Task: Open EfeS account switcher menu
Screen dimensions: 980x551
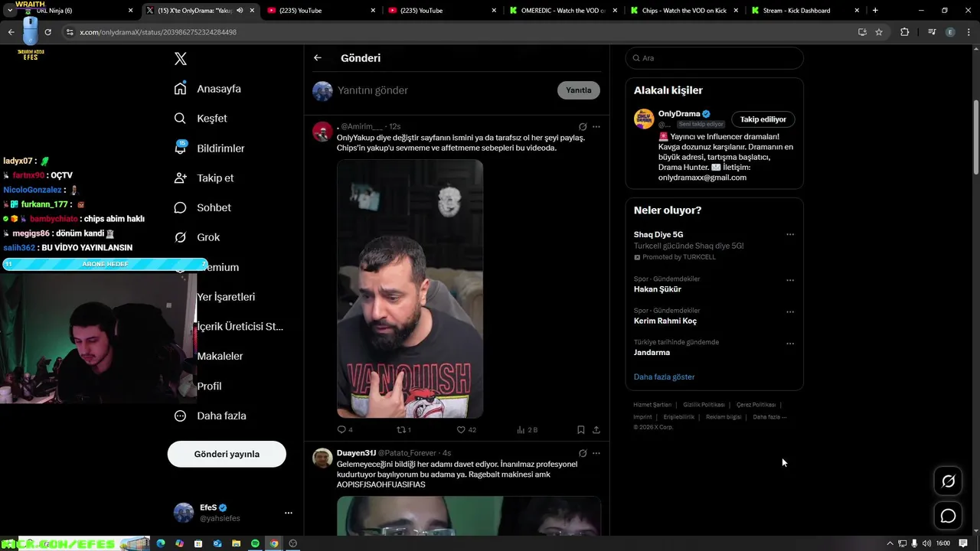Action: point(288,513)
